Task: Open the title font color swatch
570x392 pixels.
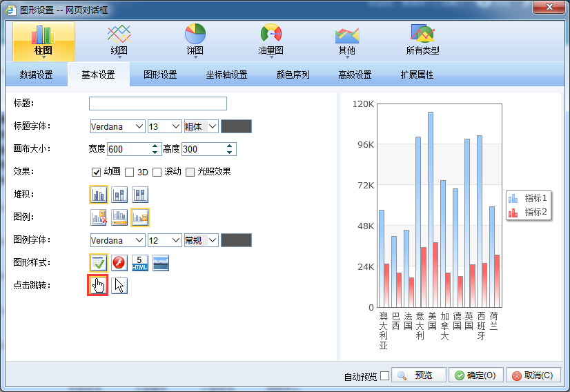Action: point(236,126)
